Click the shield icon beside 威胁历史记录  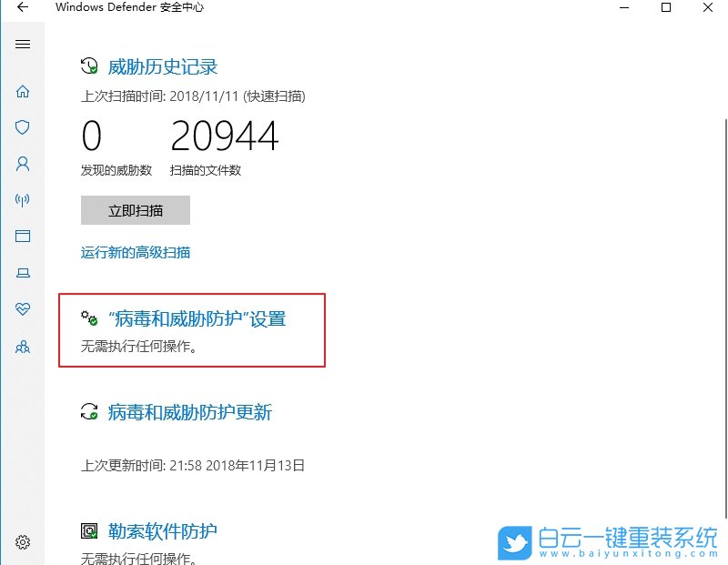pyautogui.click(x=86, y=66)
